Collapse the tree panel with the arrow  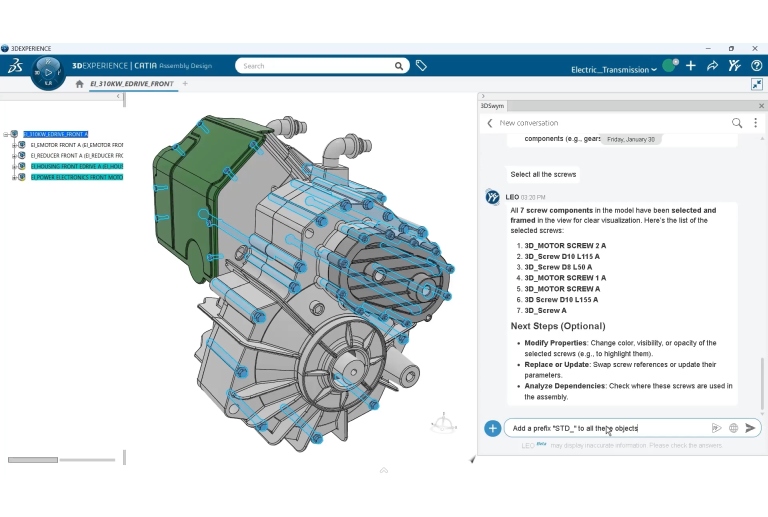pos(118,96)
